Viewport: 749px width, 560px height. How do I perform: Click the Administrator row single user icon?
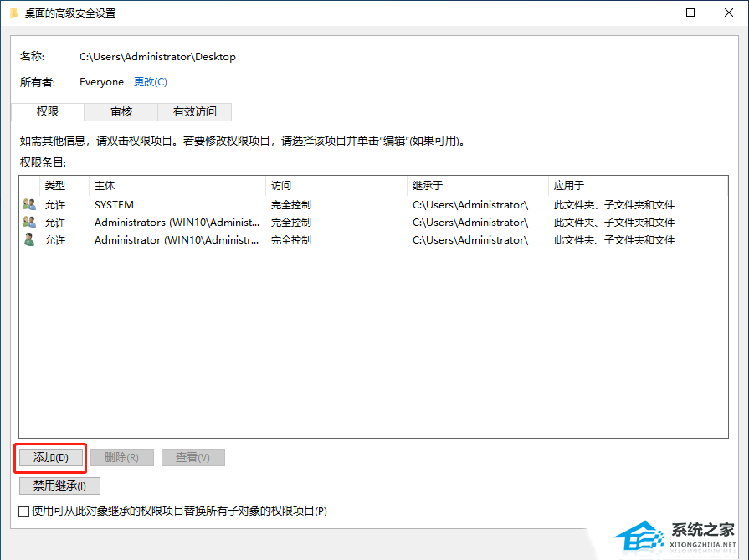(x=29, y=240)
